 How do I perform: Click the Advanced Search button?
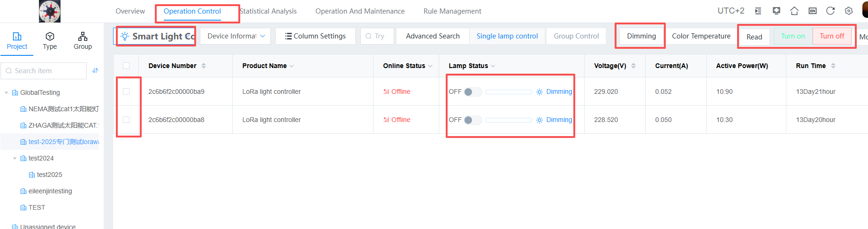[433, 36]
